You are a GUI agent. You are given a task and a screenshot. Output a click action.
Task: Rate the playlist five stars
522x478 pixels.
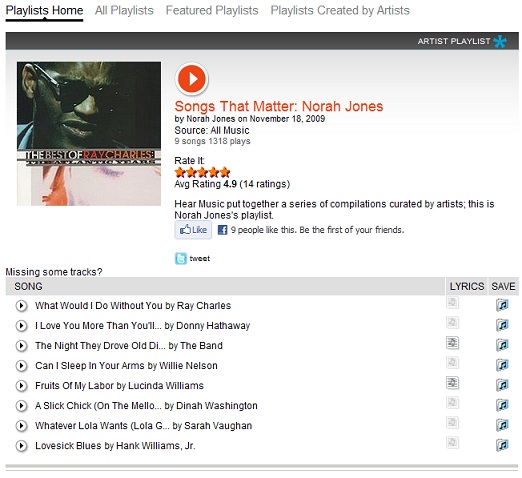pos(225,172)
